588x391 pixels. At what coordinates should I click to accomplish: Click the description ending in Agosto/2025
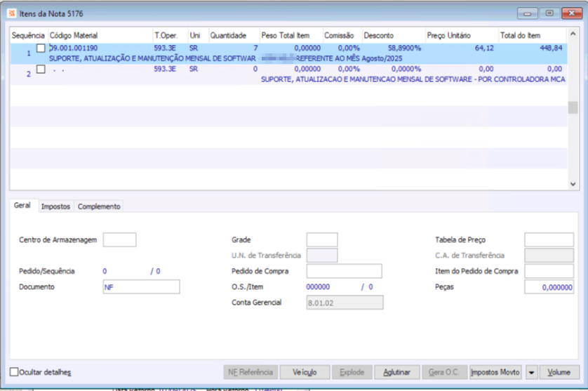pos(225,58)
